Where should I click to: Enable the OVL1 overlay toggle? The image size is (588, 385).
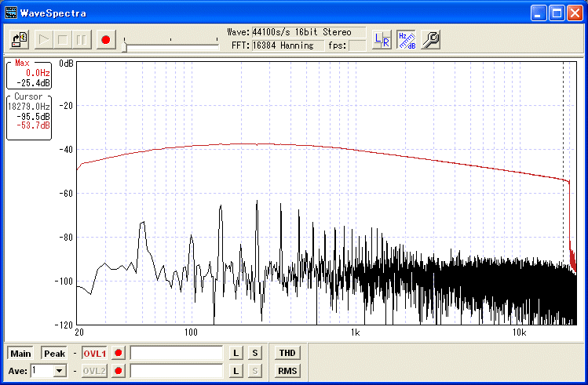pyautogui.click(x=94, y=354)
